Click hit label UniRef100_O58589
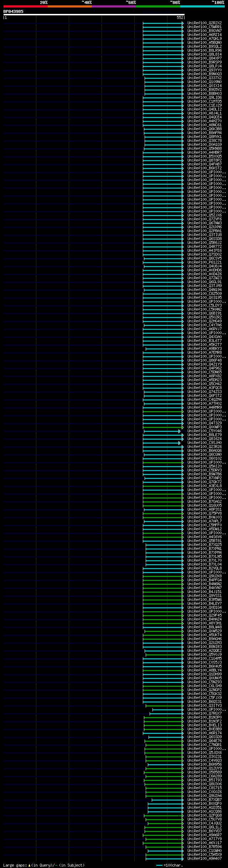Image resolution: width=228 pixels, height=868 pixels. click(x=204, y=772)
